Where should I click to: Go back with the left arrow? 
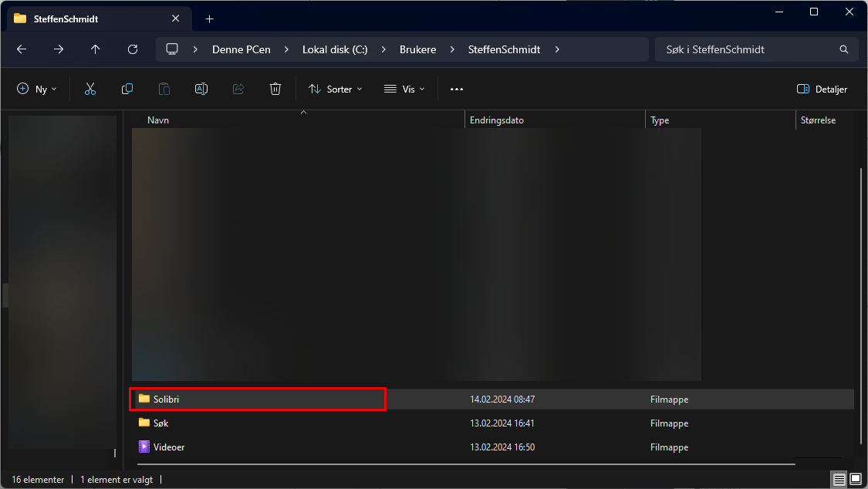(x=22, y=49)
